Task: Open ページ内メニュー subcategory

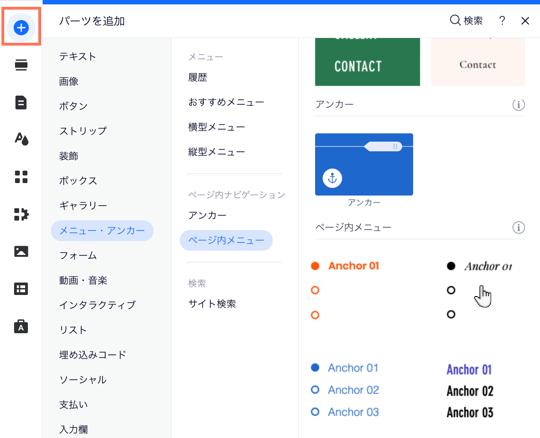Action: (x=226, y=240)
